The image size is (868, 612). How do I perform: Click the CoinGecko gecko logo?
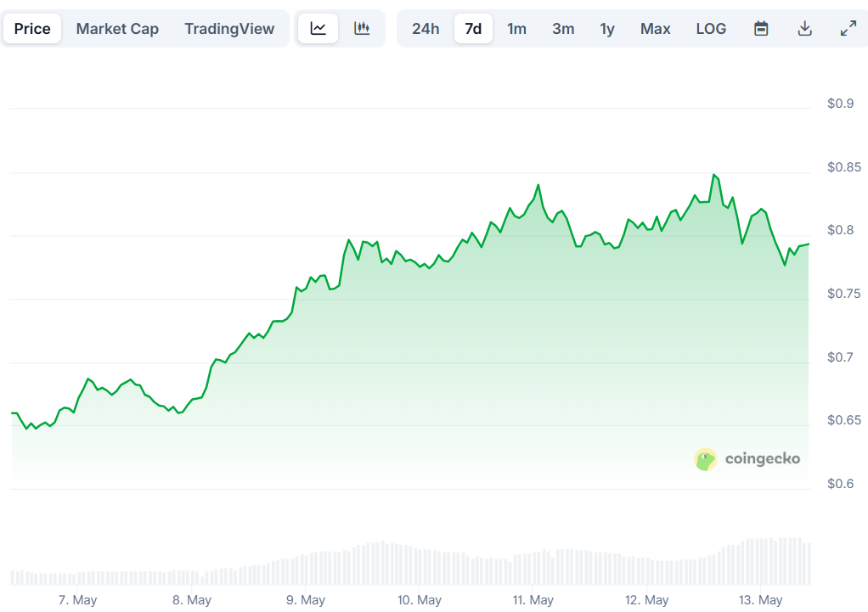tap(705, 459)
